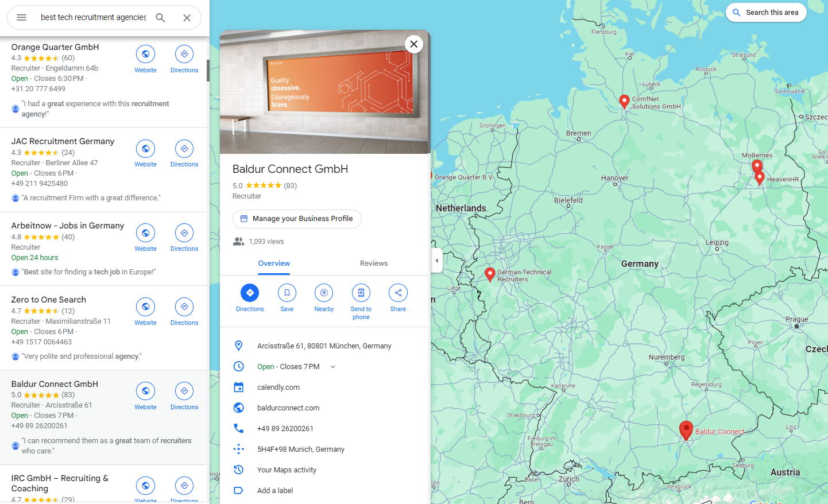This screenshot has height=504, width=828.
Task: Select German Technical Recruiters map pin
Action: 490,274
